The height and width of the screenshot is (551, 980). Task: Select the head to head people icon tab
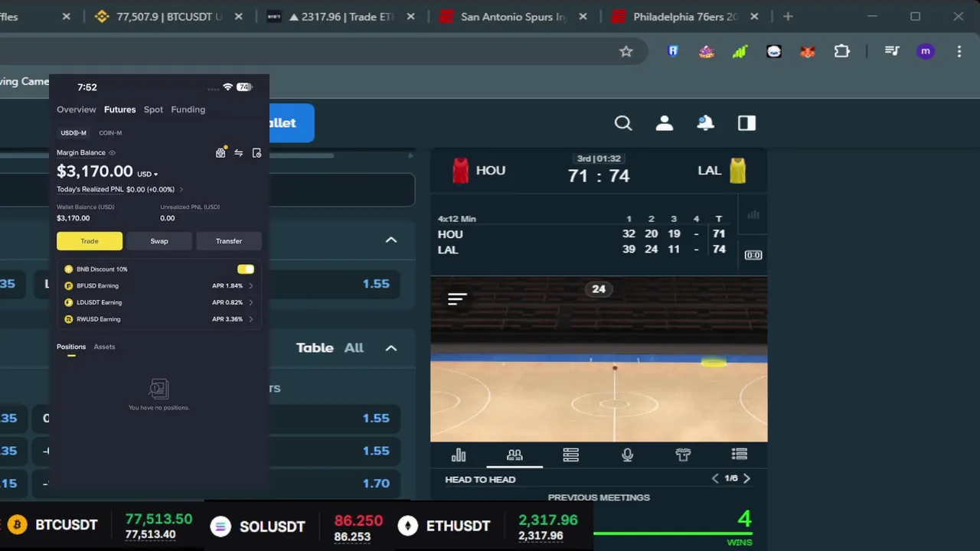(514, 455)
